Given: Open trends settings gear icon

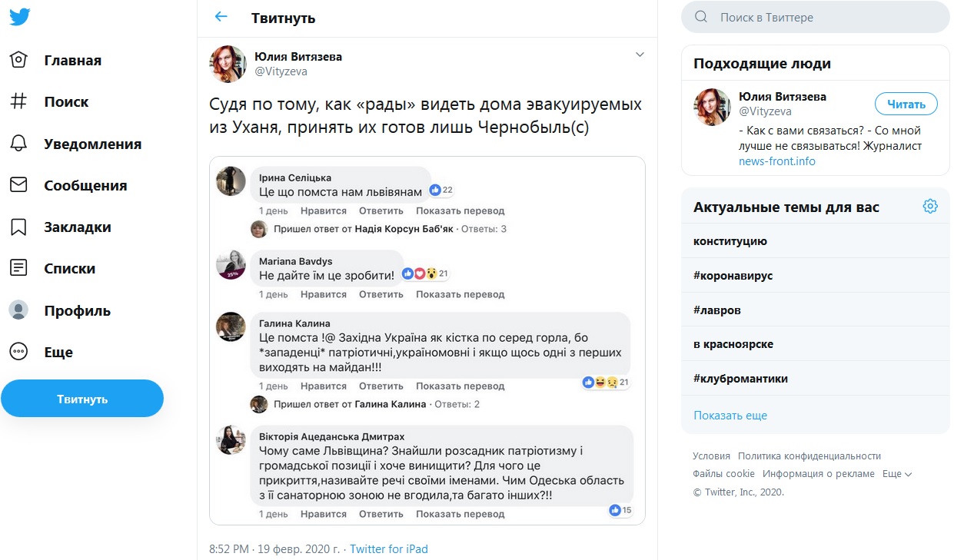Looking at the screenshot, I should 930,206.
